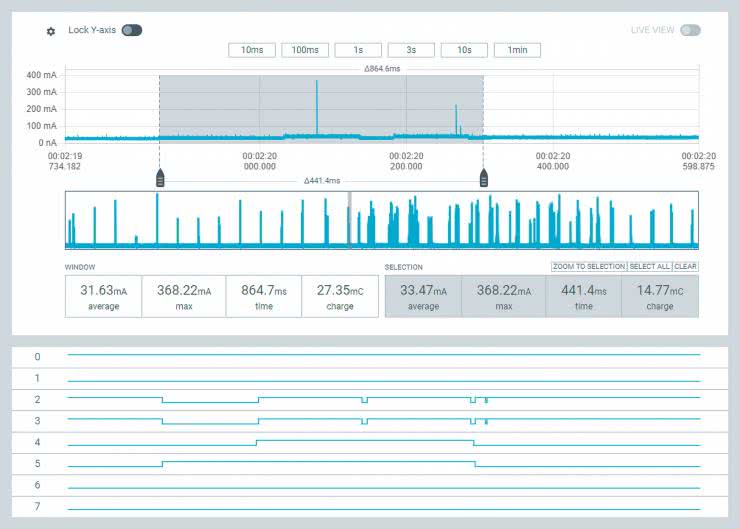Click the selection charge 14.77 mC box

[660, 296]
